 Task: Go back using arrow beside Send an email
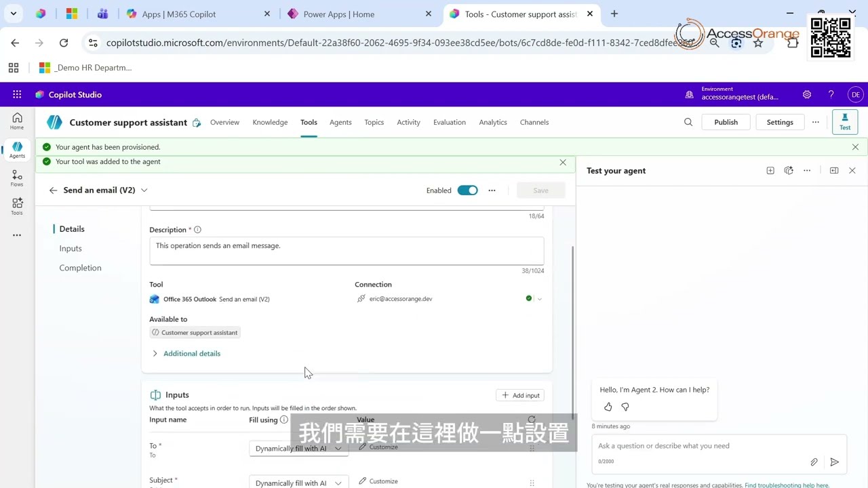click(x=53, y=190)
